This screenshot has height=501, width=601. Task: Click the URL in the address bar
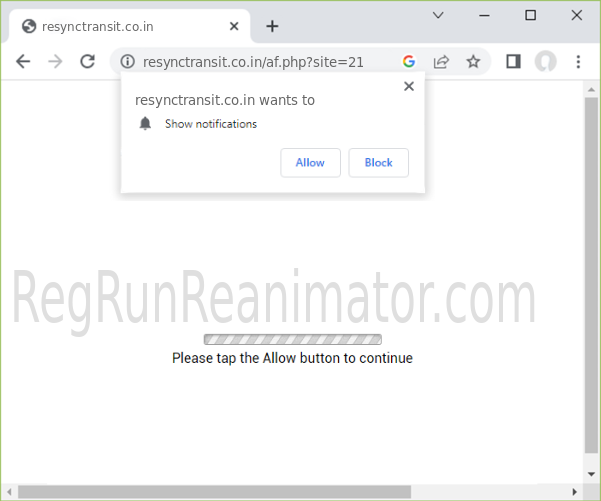[x=253, y=62]
